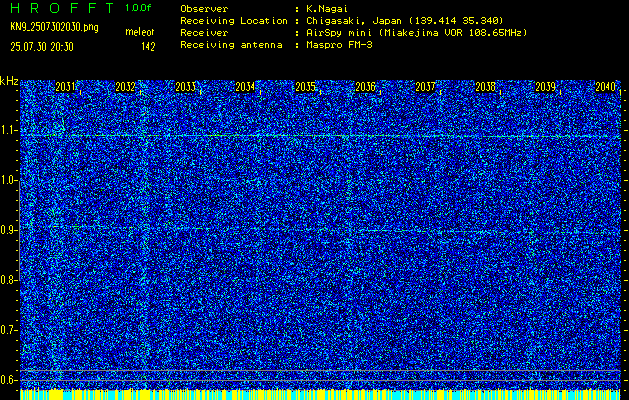Click the 2033 time marker
The height and width of the screenshot is (400, 629).
tap(185, 87)
